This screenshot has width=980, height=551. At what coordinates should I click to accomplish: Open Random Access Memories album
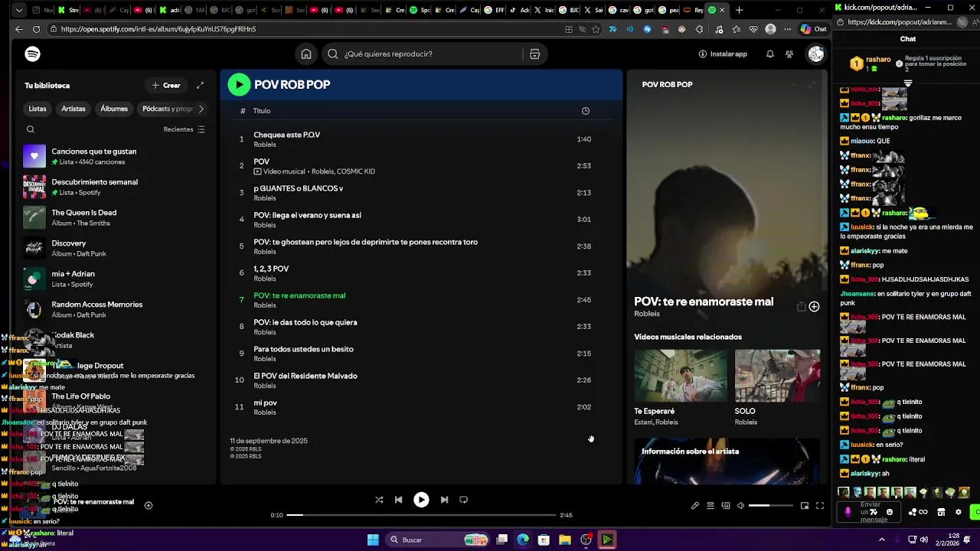click(x=115, y=310)
